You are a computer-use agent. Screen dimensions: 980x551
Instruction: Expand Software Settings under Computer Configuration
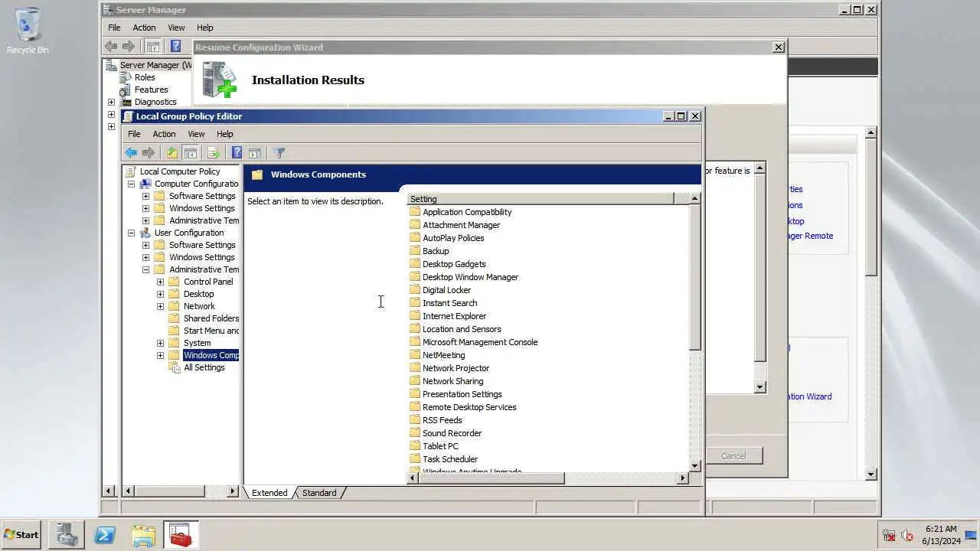(x=145, y=196)
